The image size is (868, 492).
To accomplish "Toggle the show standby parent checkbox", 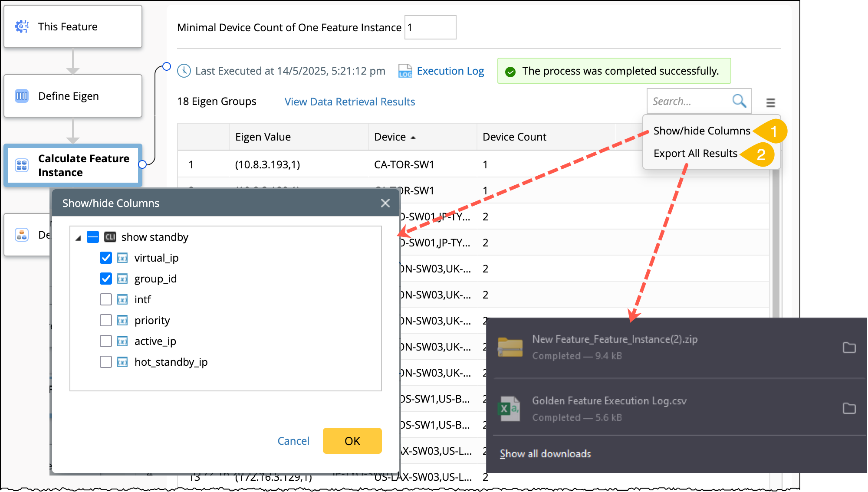I will click(93, 237).
